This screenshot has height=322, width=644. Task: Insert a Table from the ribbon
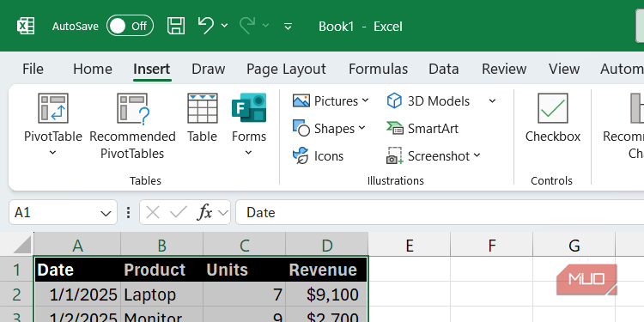click(x=202, y=118)
